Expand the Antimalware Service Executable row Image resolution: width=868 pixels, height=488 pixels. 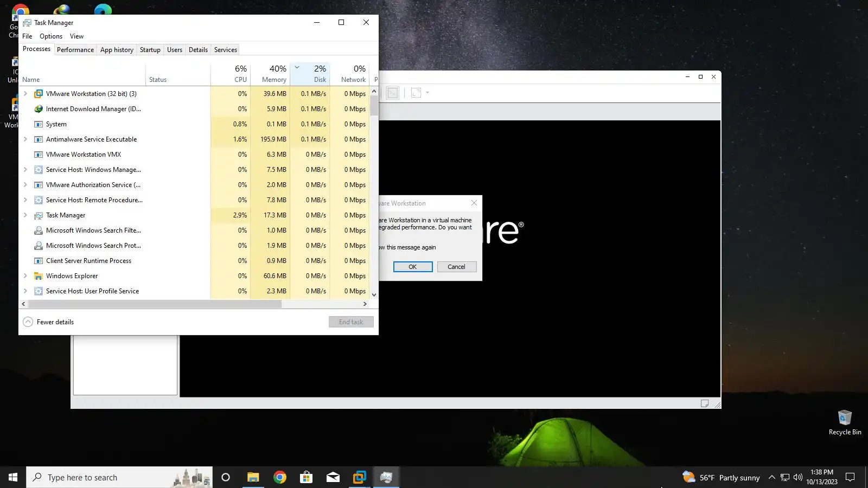point(25,139)
